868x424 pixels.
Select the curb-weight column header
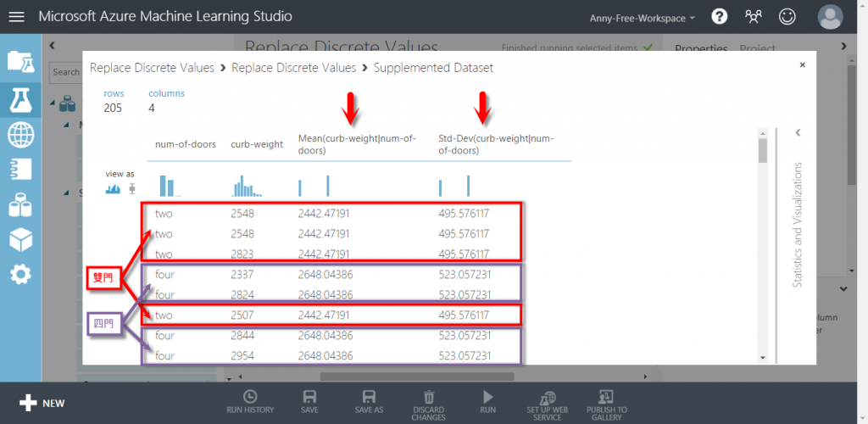[x=257, y=144]
